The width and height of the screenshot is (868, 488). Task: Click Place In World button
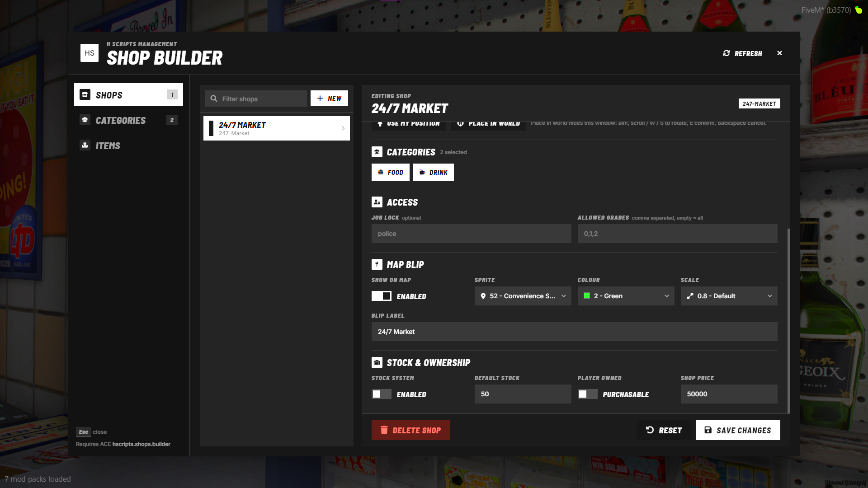pos(489,125)
